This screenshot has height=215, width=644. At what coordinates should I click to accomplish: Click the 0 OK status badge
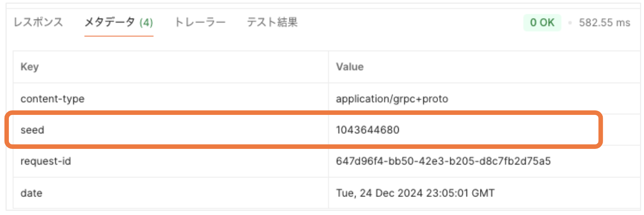542,23
